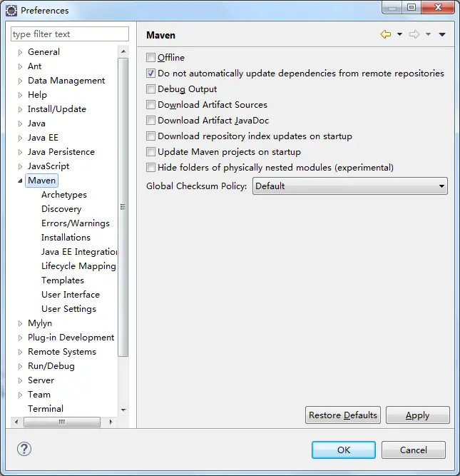Screen dimensions: 460x476
Task: Uncheck Do not automatically update dependencies
Action: (x=150, y=74)
